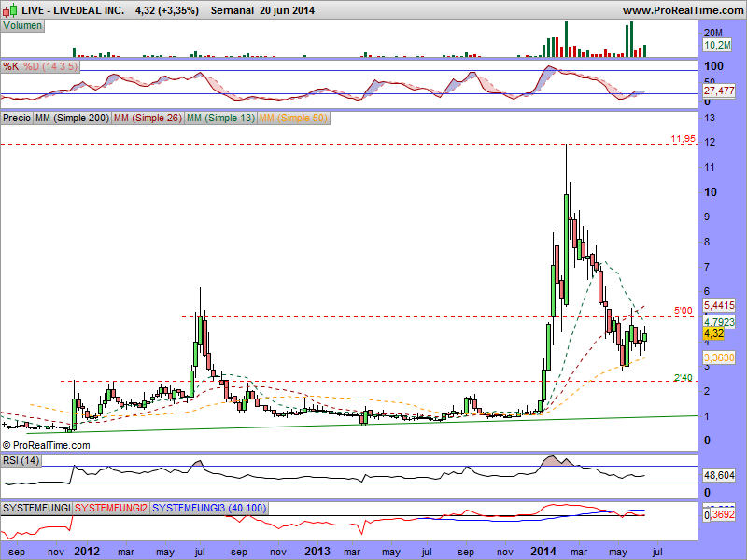Select the MM (Simple 26) moving average label
The width and height of the screenshot is (747, 560).
(148, 118)
